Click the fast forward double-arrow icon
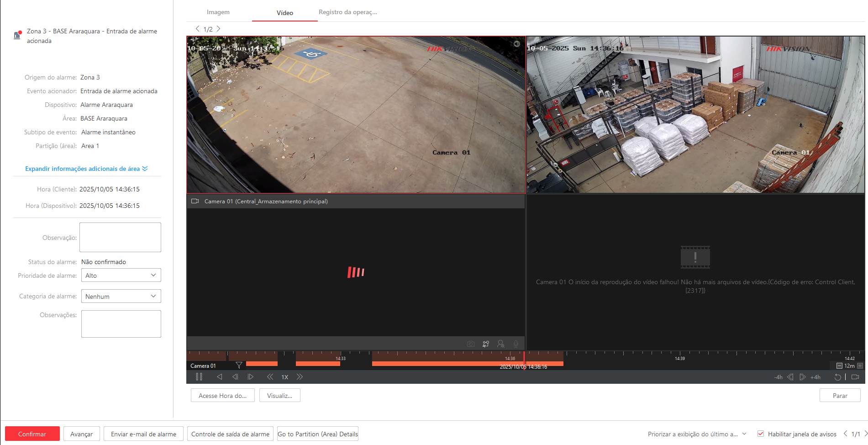 pos(300,377)
